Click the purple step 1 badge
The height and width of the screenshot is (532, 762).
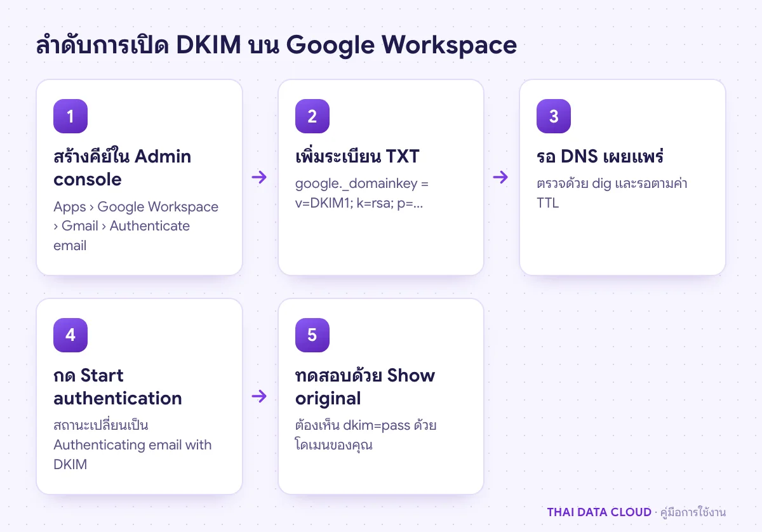70,116
